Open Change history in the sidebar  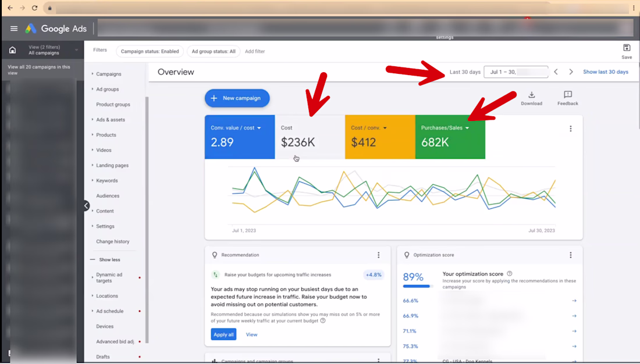click(x=113, y=241)
